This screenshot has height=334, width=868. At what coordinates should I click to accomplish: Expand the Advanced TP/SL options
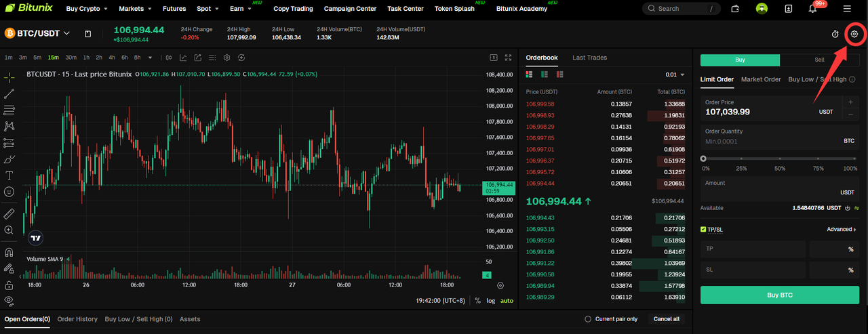(840, 230)
